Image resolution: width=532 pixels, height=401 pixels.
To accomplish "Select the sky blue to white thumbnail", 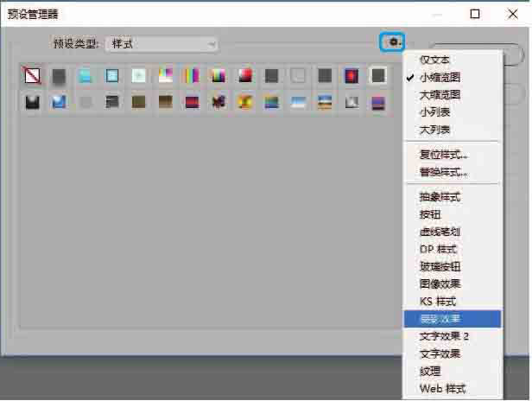I will pyautogui.click(x=299, y=102).
